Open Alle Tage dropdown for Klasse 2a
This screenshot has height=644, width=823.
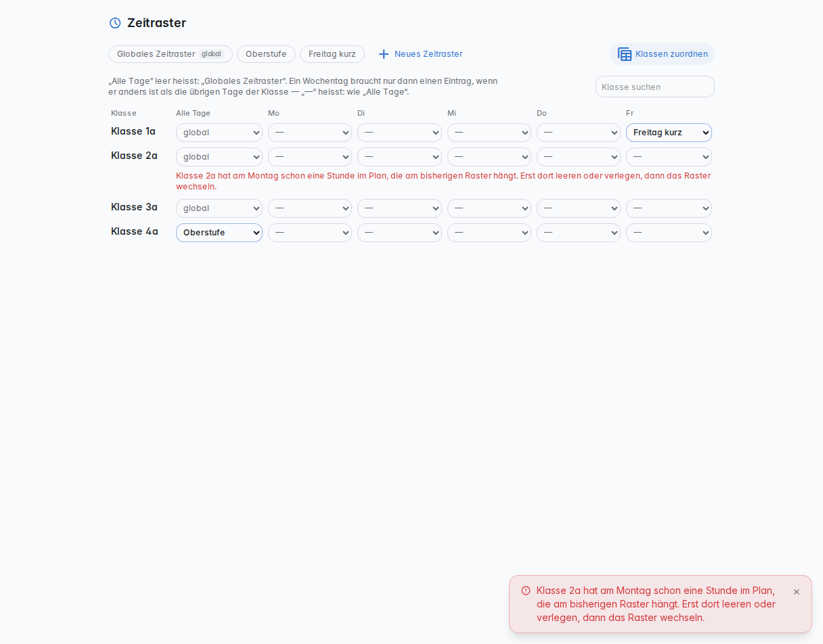coord(219,157)
